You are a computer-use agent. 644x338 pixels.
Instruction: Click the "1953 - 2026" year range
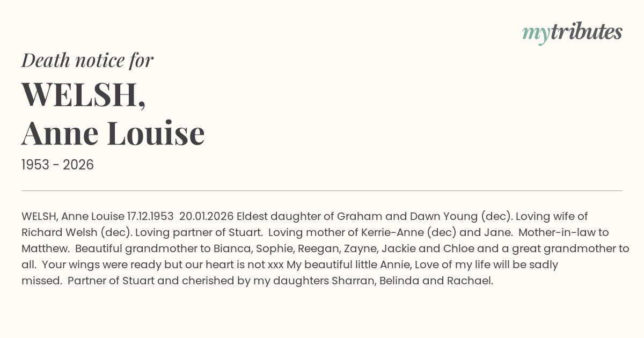57,165
